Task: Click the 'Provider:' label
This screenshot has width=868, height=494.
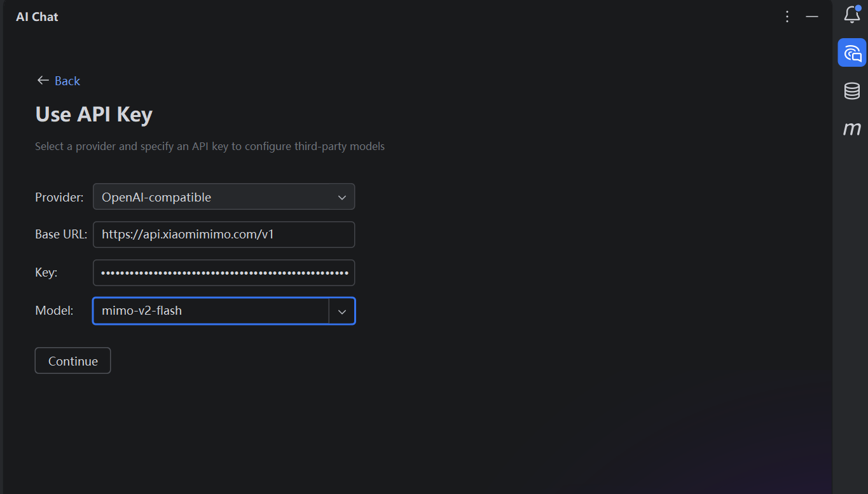Action: [x=59, y=197]
